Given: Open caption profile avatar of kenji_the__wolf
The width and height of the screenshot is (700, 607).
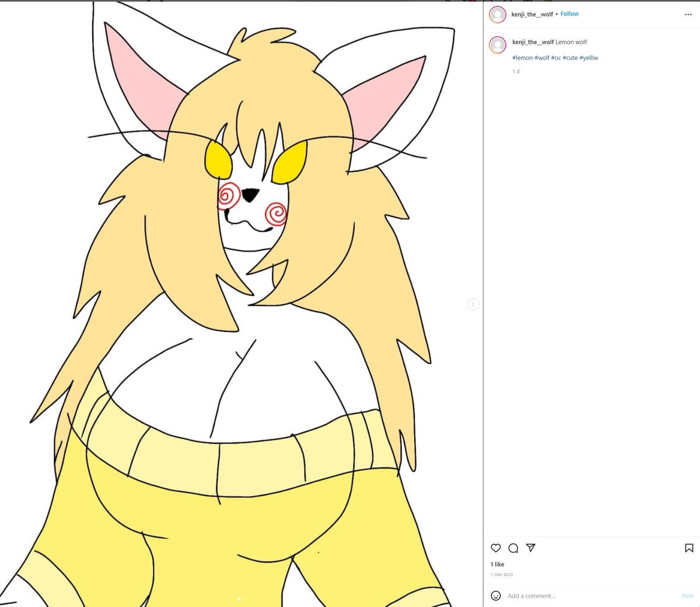Looking at the screenshot, I should pyautogui.click(x=498, y=45).
